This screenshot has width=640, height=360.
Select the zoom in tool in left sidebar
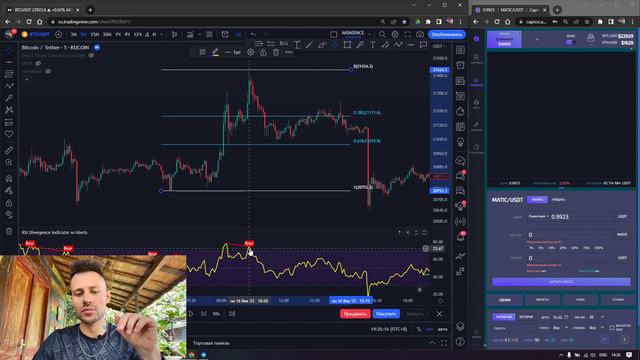[9, 162]
